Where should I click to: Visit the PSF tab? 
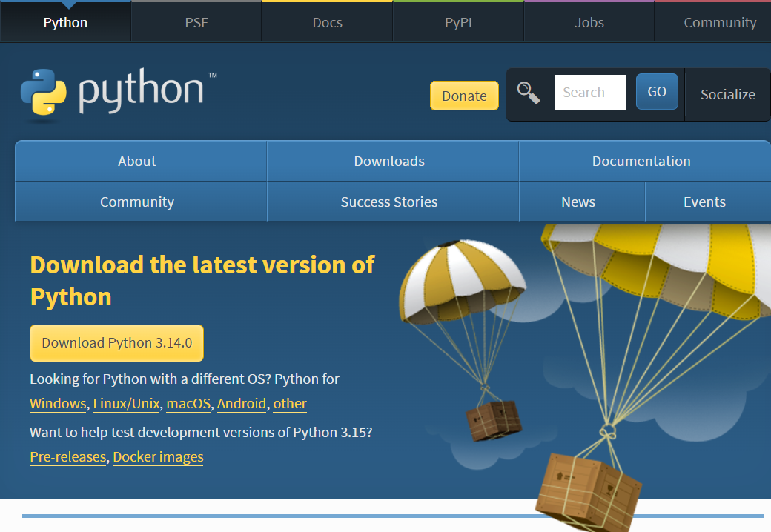(196, 22)
